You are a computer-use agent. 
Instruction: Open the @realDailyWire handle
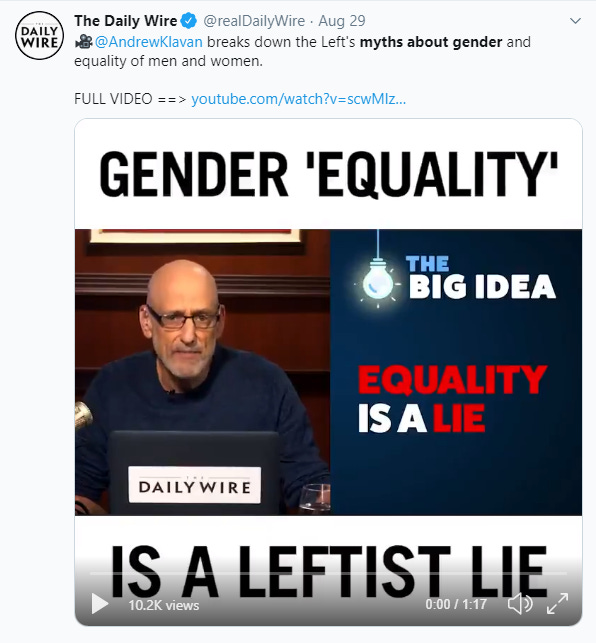pos(254,21)
